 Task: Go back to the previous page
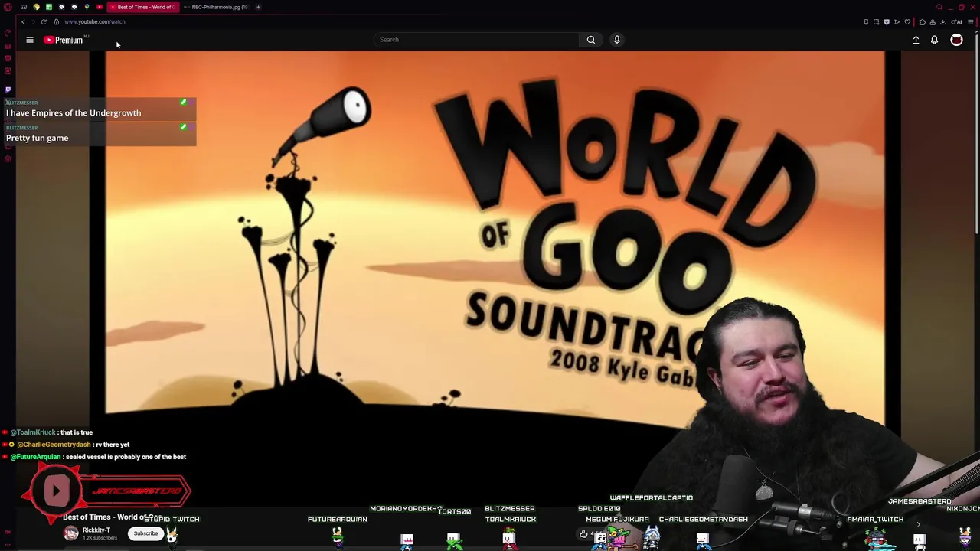[23, 21]
